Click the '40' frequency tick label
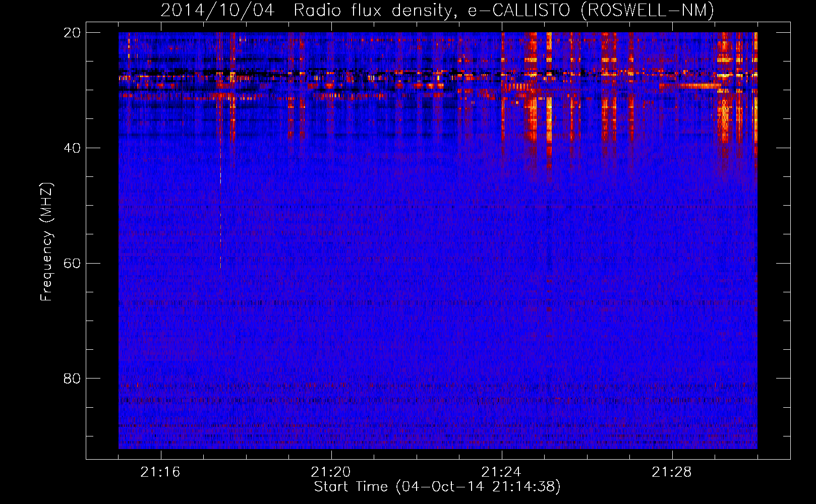The width and height of the screenshot is (816, 504). tap(72, 148)
